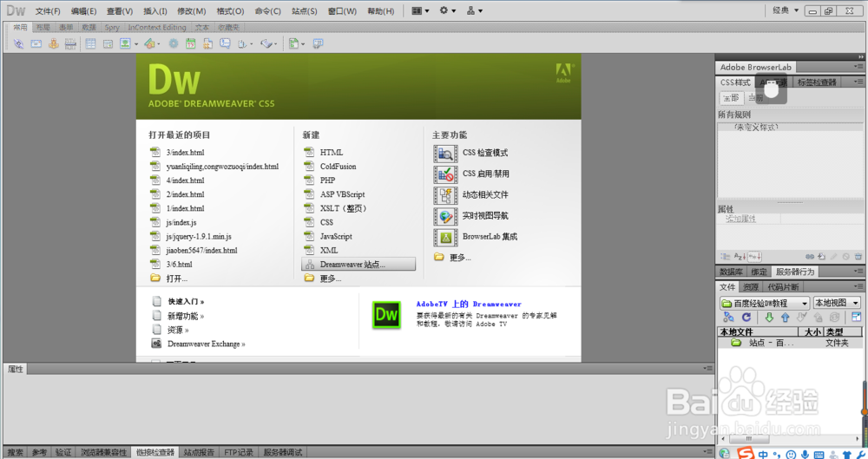Click the 动态相关文件 feature icon
The height and width of the screenshot is (459, 868).
445,195
